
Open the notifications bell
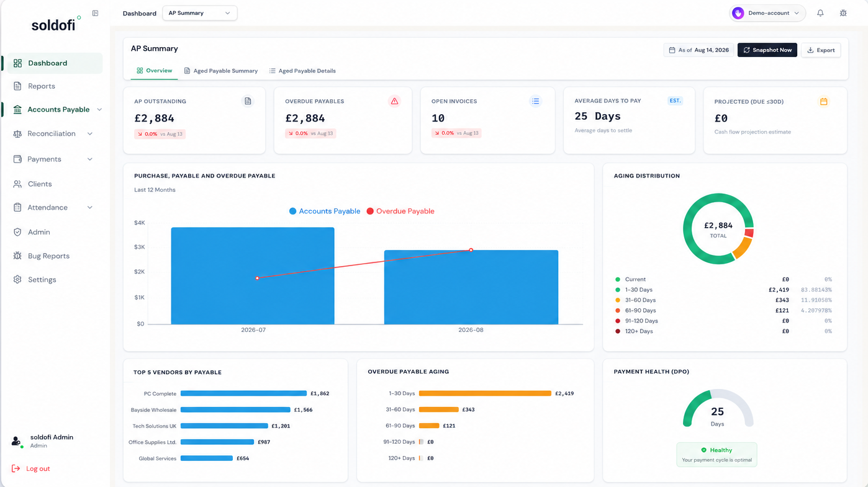[x=820, y=13]
